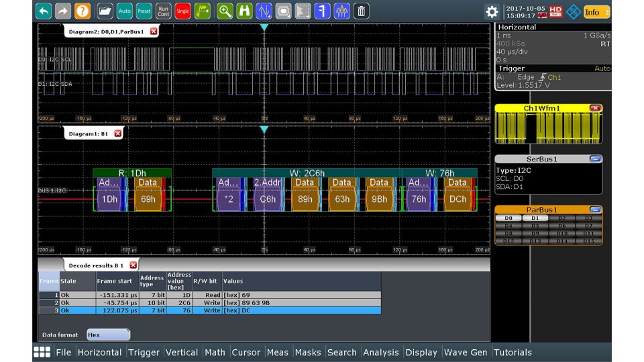Viewport: 644px width, 362px height.
Task: Close Diagram2: D0,D1,ParBus1 tab
Action: click(154, 32)
